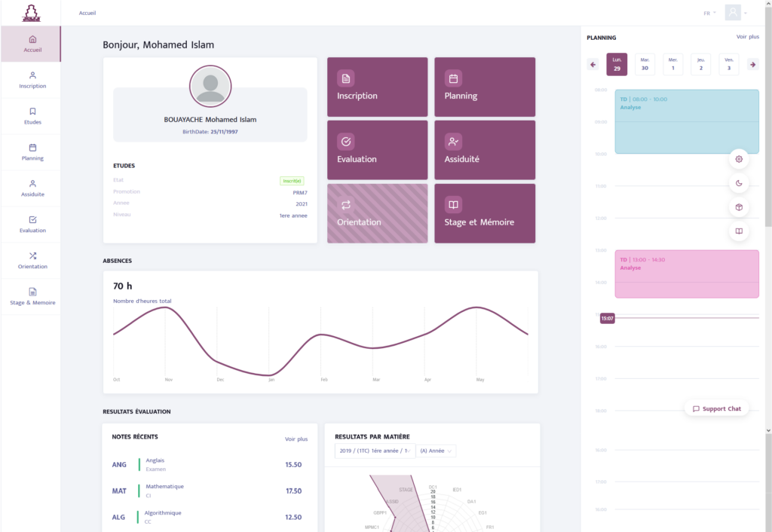Image resolution: width=772 pixels, height=532 pixels.
Task: Click the Accueil breadcrumb
Action: coord(87,14)
